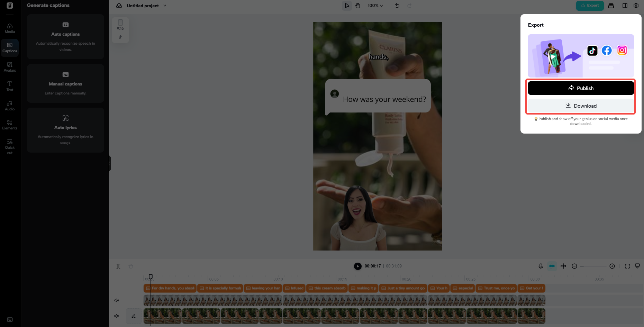Viewport: 644px width, 327px height.
Task: Click the Download button
Action: point(581,106)
